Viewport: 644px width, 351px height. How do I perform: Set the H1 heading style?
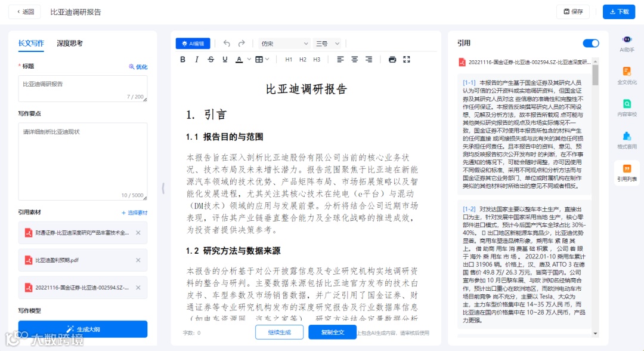coord(289,60)
